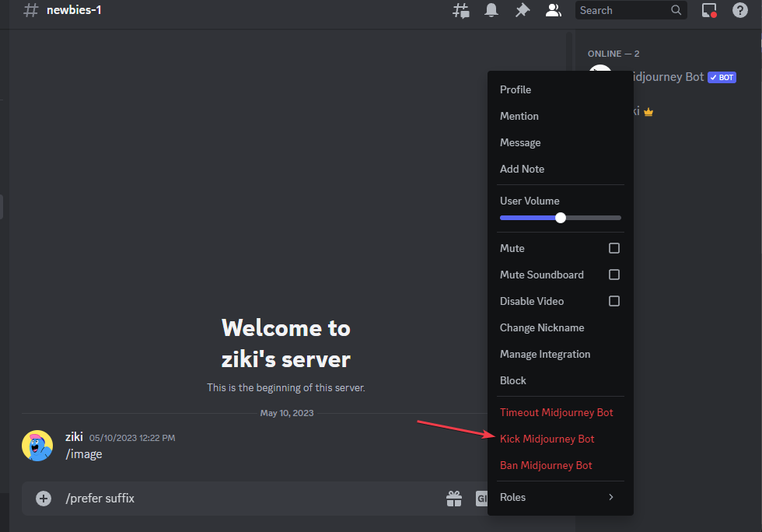Toggle the member list icon
This screenshot has height=532, width=762.
point(553,10)
